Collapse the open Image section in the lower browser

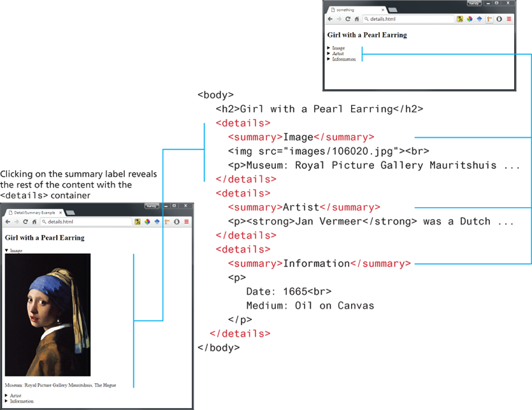pos(15,251)
